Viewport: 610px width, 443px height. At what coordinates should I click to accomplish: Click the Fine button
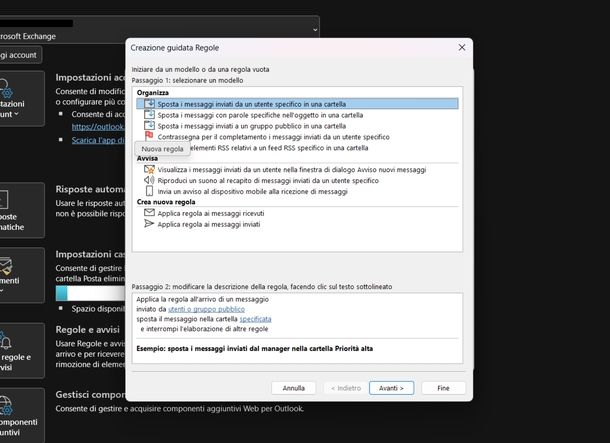(x=443, y=388)
